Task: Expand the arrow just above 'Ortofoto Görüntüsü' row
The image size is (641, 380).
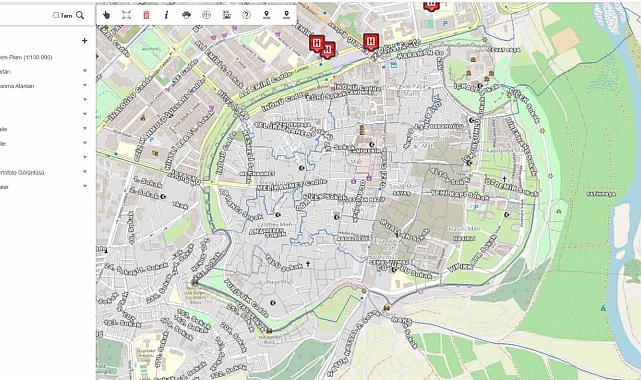Action: point(85,157)
